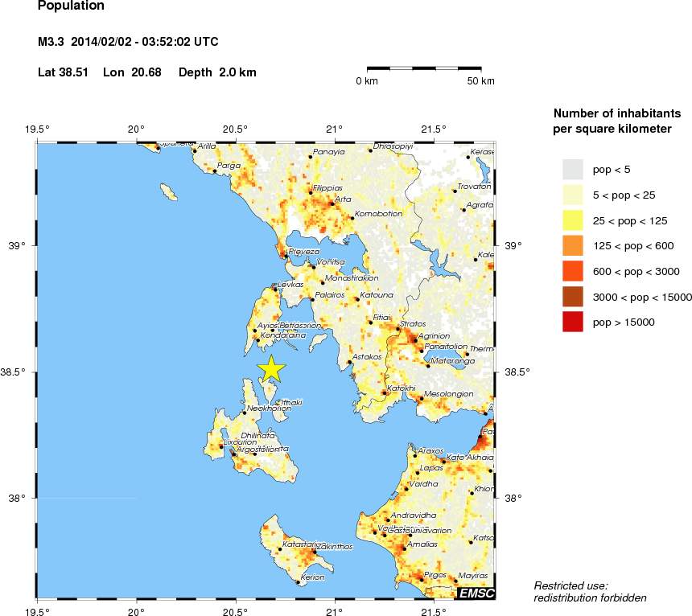Click the yellow earthquake epicenter star
Screen dimensions: 692x616
click(x=272, y=368)
